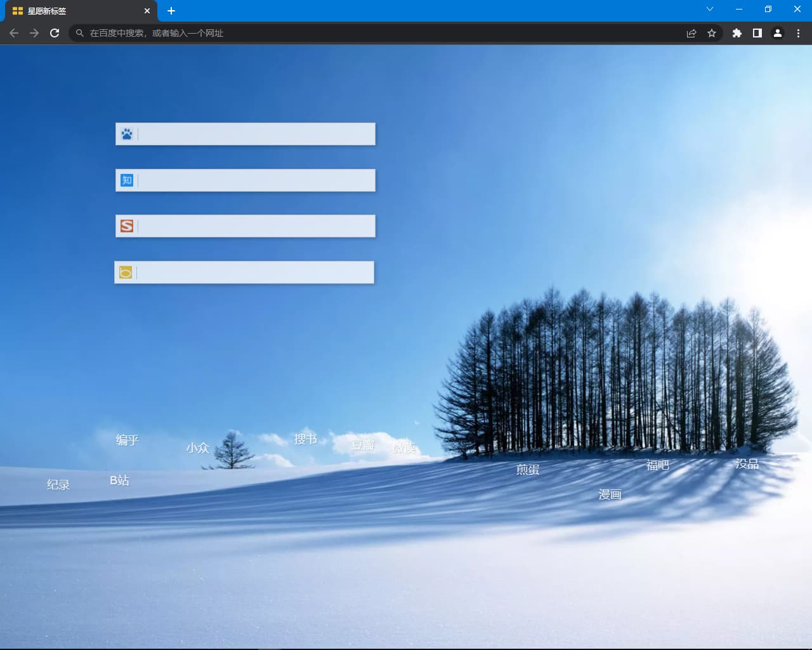The image size is (812, 650).
Task: Click the Baidu paw icon
Action: 127,134
